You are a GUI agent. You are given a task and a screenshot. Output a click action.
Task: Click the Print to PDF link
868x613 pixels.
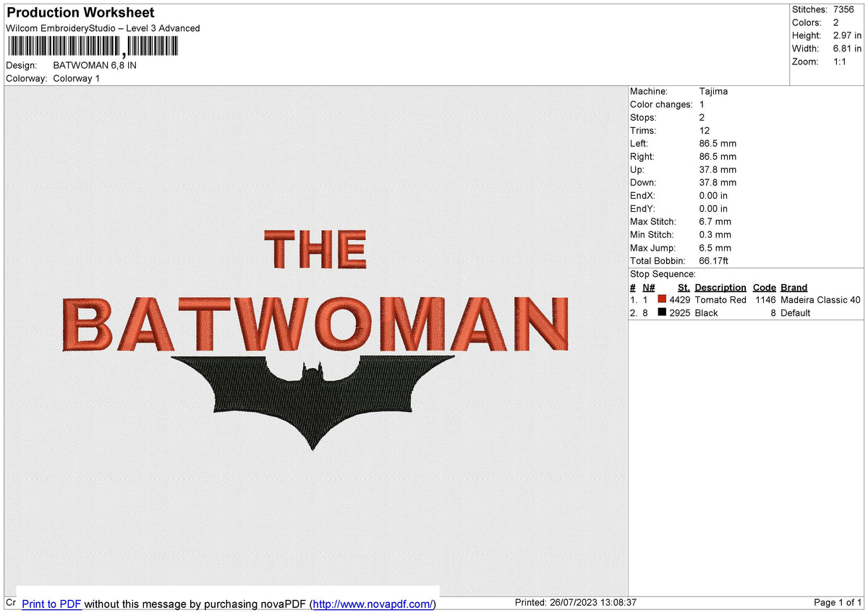(51, 604)
